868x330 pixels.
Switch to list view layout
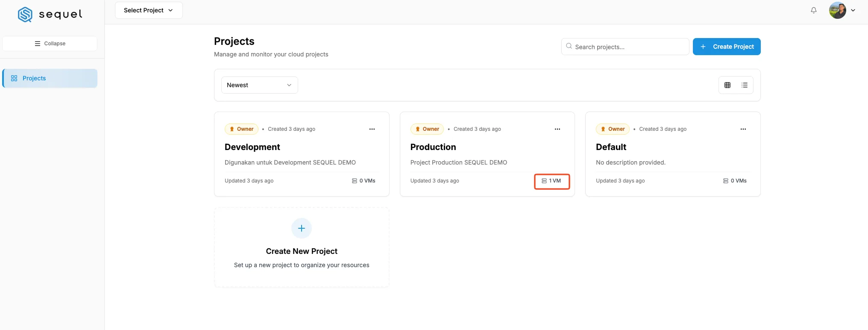tap(745, 85)
